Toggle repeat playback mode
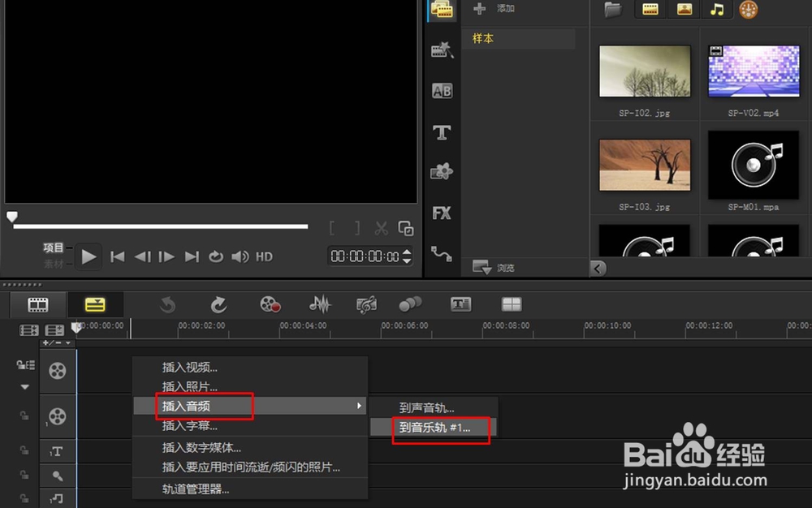 coord(215,256)
